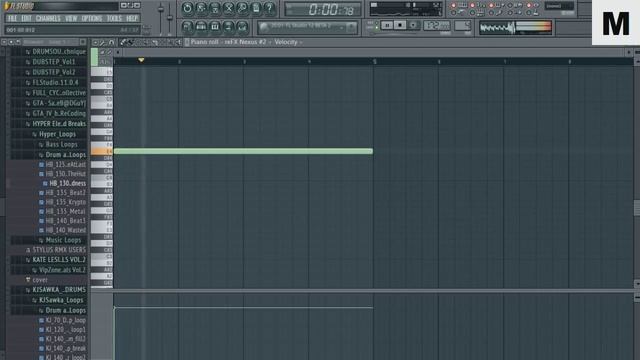
Task: Click the play/pause transport button
Action: pos(387,25)
